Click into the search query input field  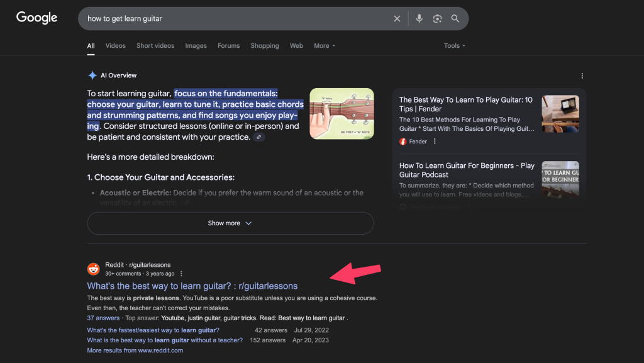[x=233, y=19]
